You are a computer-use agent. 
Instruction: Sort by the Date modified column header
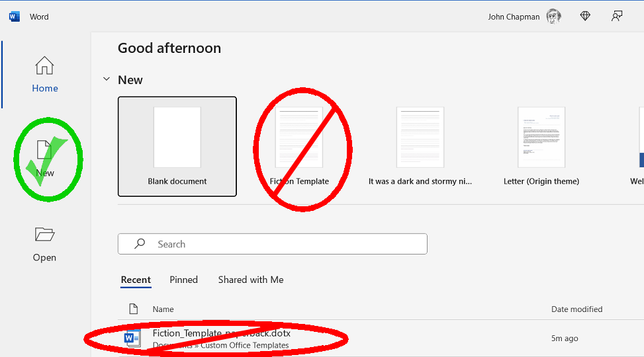(576, 309)
